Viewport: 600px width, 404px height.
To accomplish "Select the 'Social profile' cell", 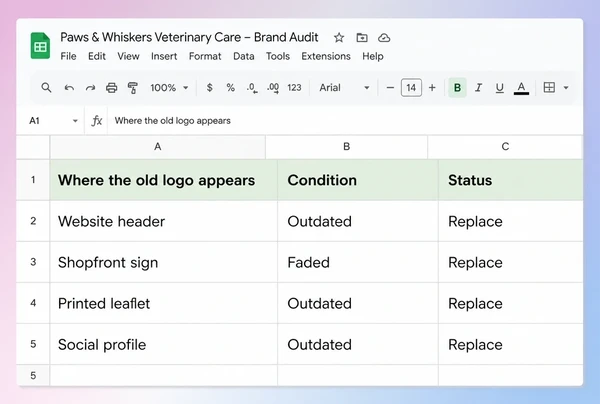I will [163, 344].
